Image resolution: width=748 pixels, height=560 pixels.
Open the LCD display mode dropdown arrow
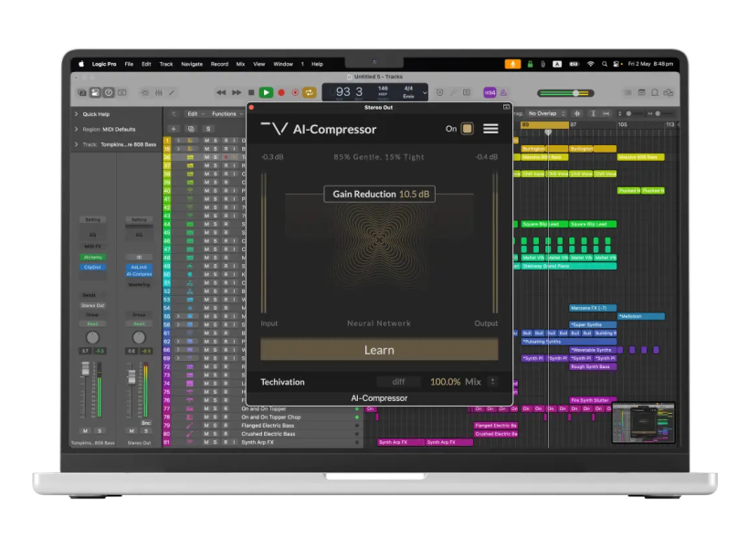[425, 92]
